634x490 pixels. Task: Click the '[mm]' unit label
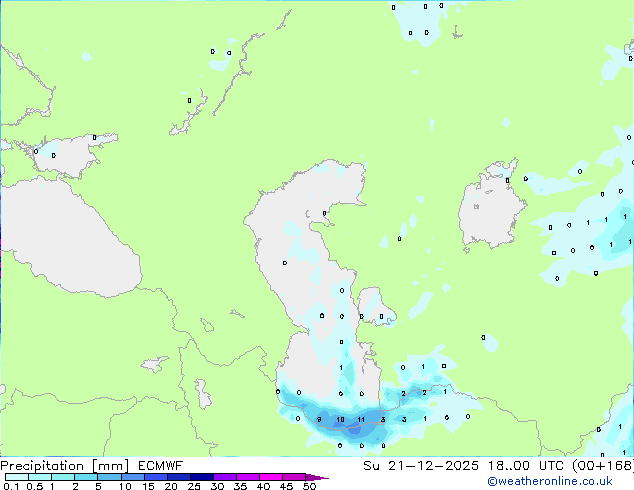point(110,466)
